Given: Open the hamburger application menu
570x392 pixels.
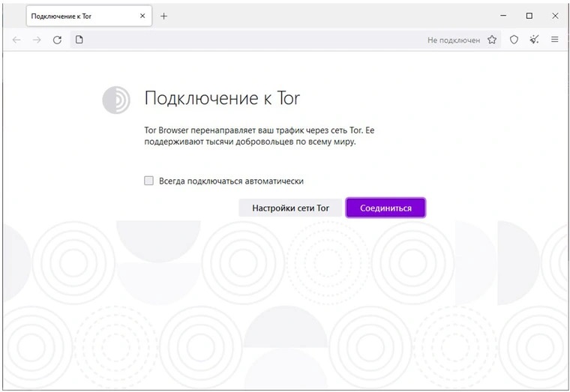Looking at the screenshot, I should [x=554, y=40].
